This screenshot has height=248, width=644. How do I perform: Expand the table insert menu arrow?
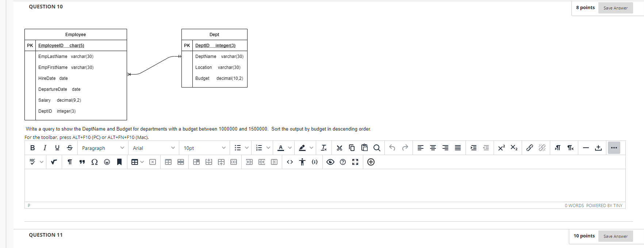tap(142, 162)
